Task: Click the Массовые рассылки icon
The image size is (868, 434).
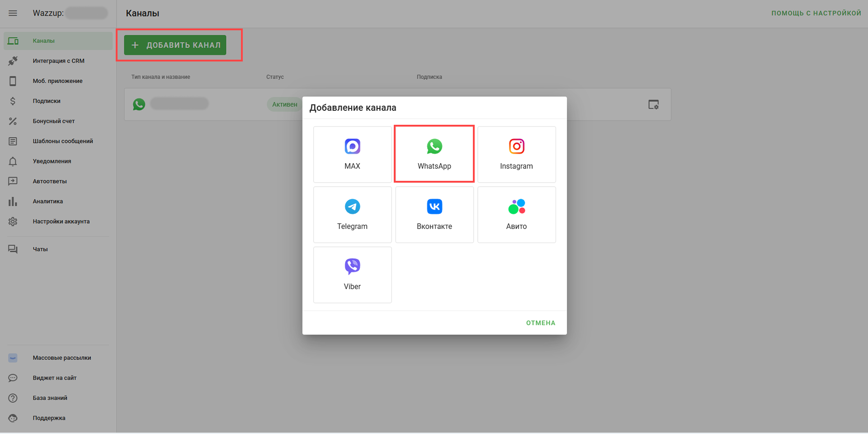Action: [13, 358]
